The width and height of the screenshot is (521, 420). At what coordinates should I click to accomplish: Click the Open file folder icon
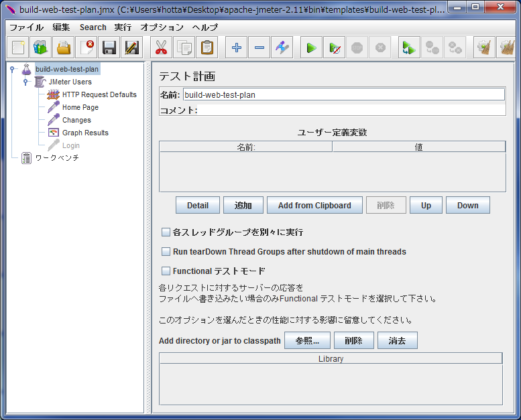[x=64, y=48]
